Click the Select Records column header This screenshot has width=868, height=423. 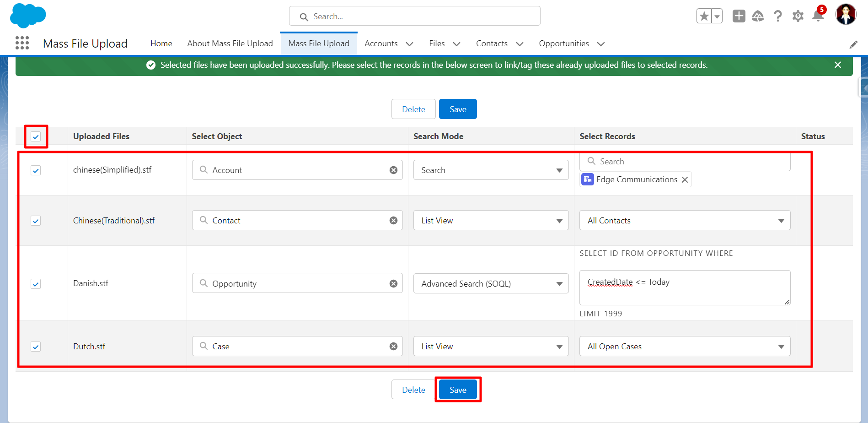tap(607, 136)
